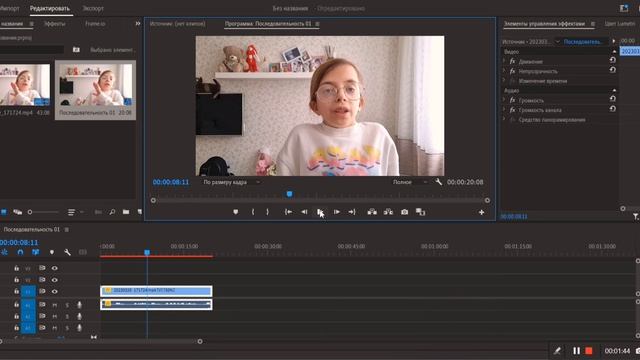This screenshot has width=640, height=360.
Task: Solo audio track A1
Action: coord(67,305)
